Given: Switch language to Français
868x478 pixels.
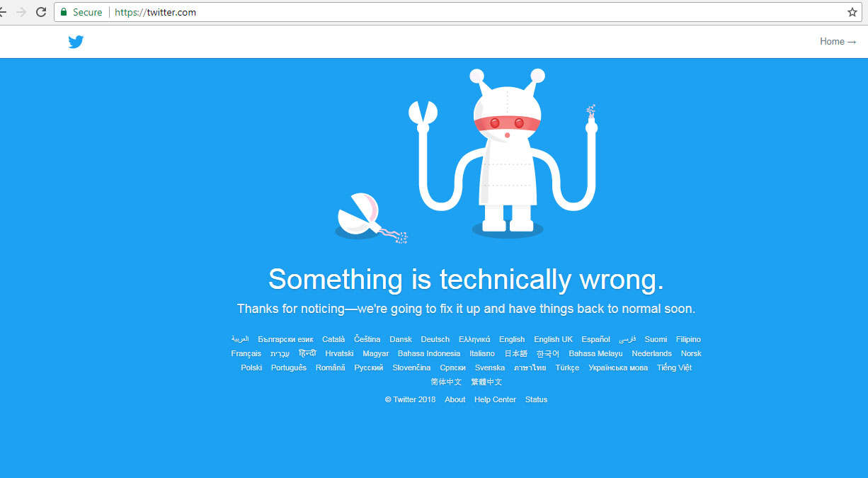Looking at the screenshot, I should 246,353.
